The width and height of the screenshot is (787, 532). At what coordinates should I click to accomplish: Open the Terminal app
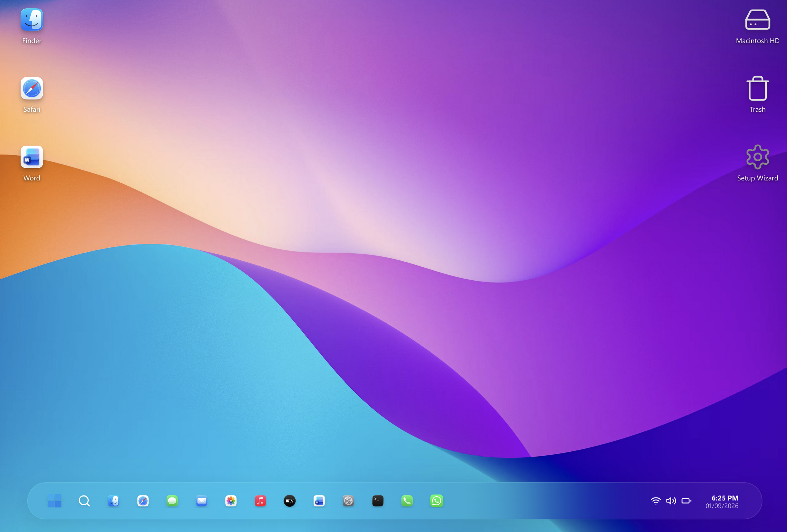(378, 501)
